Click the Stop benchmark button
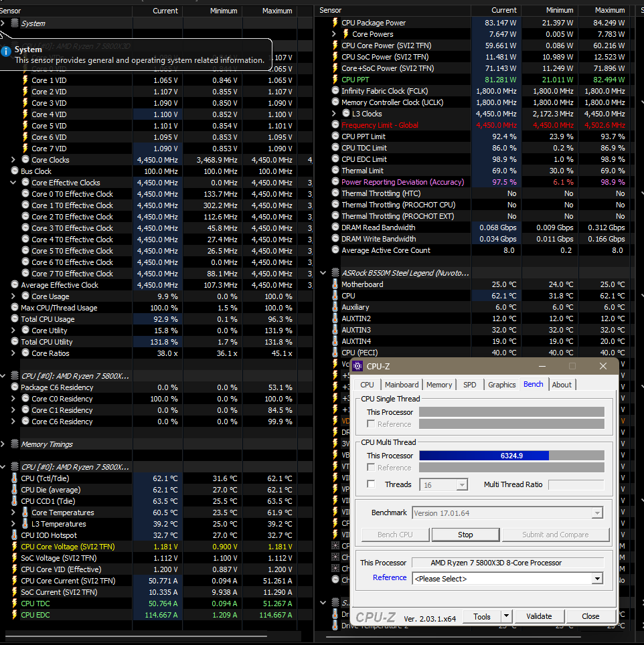 [x=465, y=535]
